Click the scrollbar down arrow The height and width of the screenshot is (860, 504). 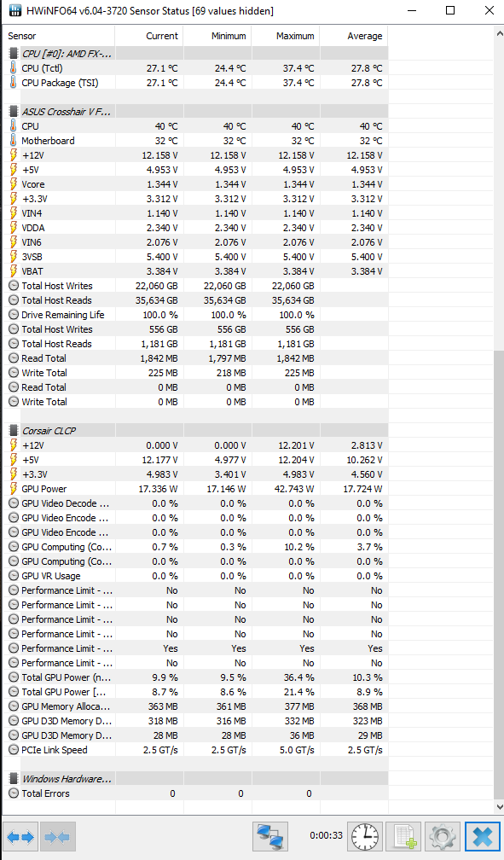tap(499, 807)
